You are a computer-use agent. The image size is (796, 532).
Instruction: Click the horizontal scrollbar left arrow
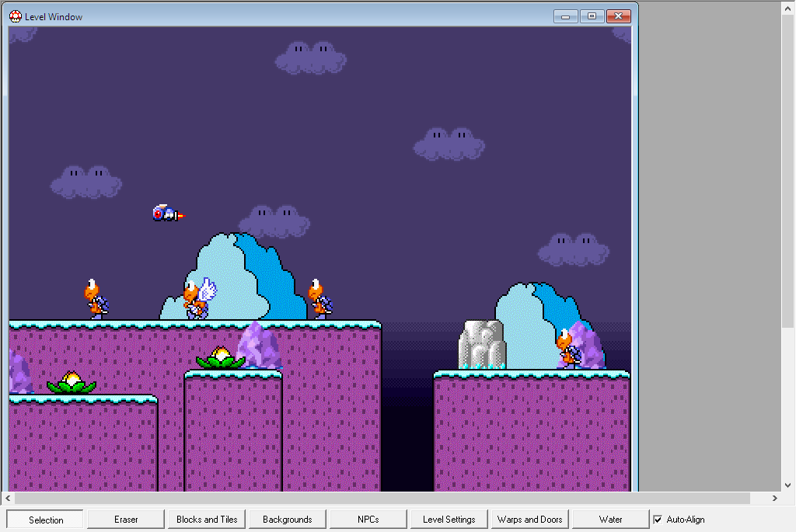[x=8, y=498]
